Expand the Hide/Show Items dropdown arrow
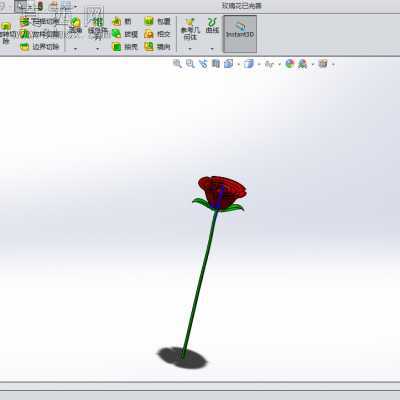The image size is (400, 400). 279,64
